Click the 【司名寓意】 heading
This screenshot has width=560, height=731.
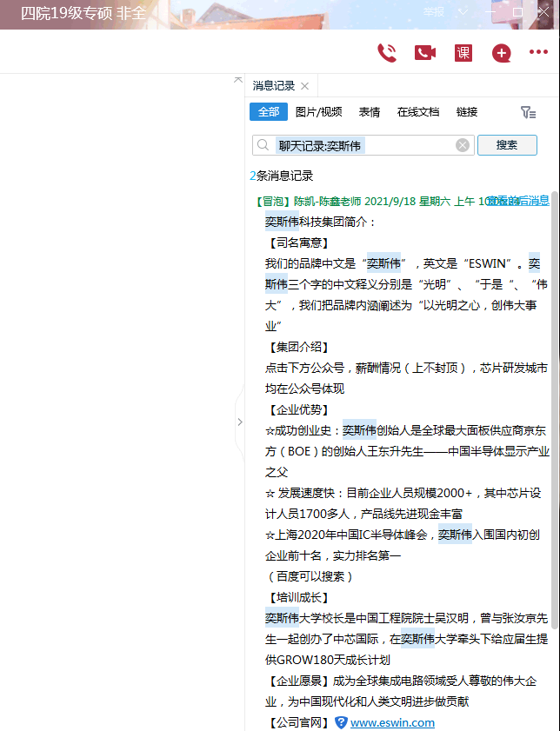(299, 243)
